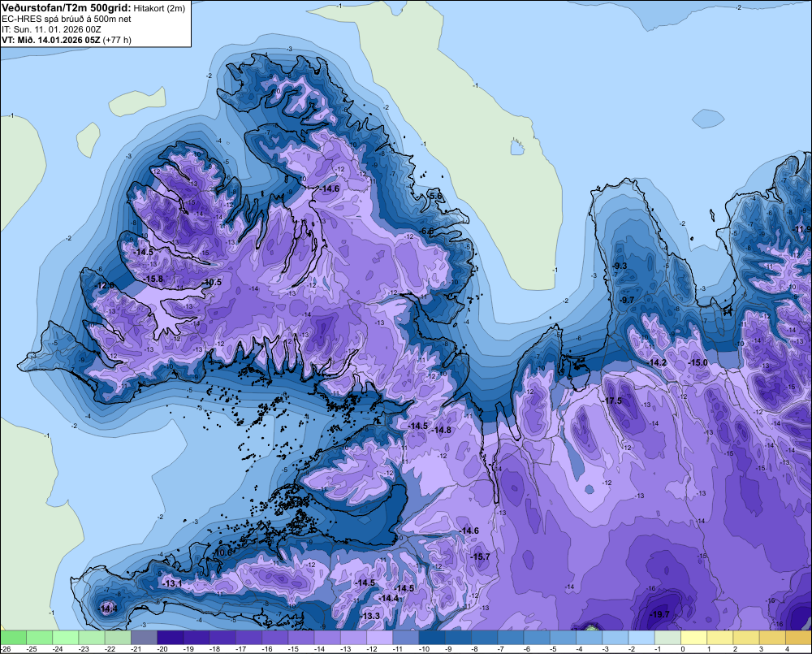Click the title text 'Veðurstofan/T2m 500grid:'
This screenshot has width=812, height=654.
67,8
